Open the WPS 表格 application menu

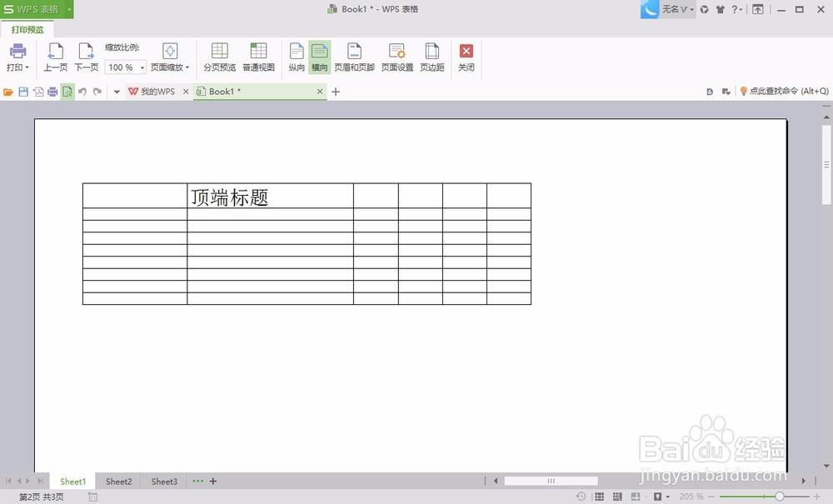coord(32,9)
